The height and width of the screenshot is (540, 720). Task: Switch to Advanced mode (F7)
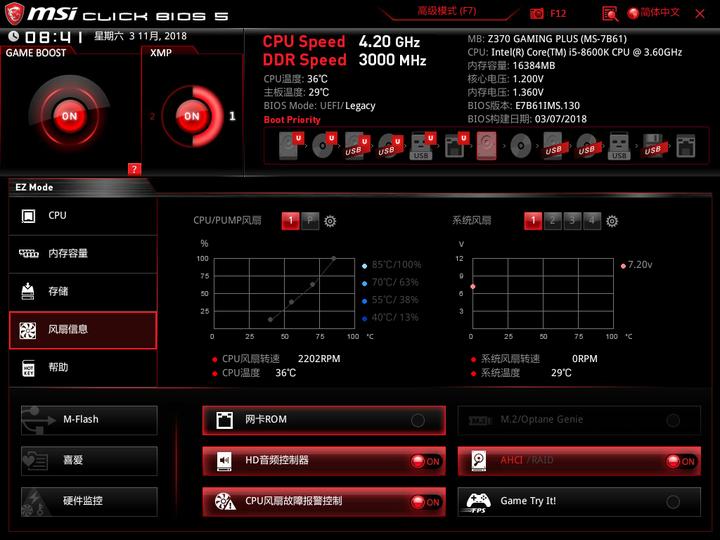coord(447,11)
